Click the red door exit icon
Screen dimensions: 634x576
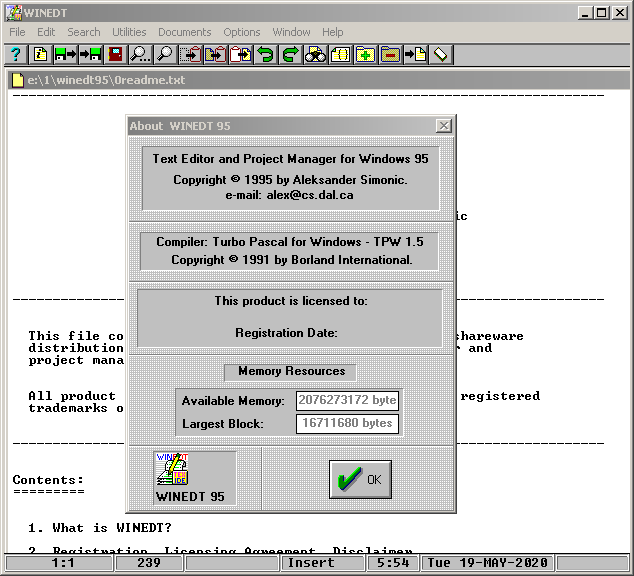115,54
